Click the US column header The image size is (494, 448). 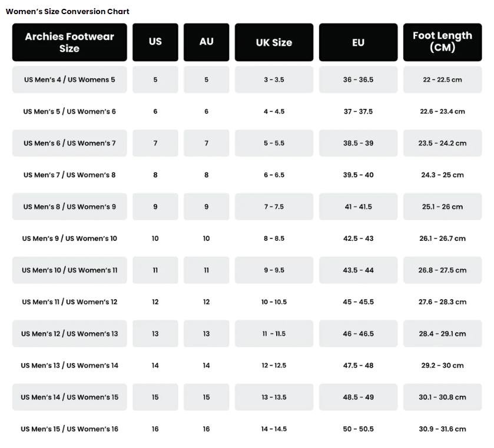click(155, 42)
